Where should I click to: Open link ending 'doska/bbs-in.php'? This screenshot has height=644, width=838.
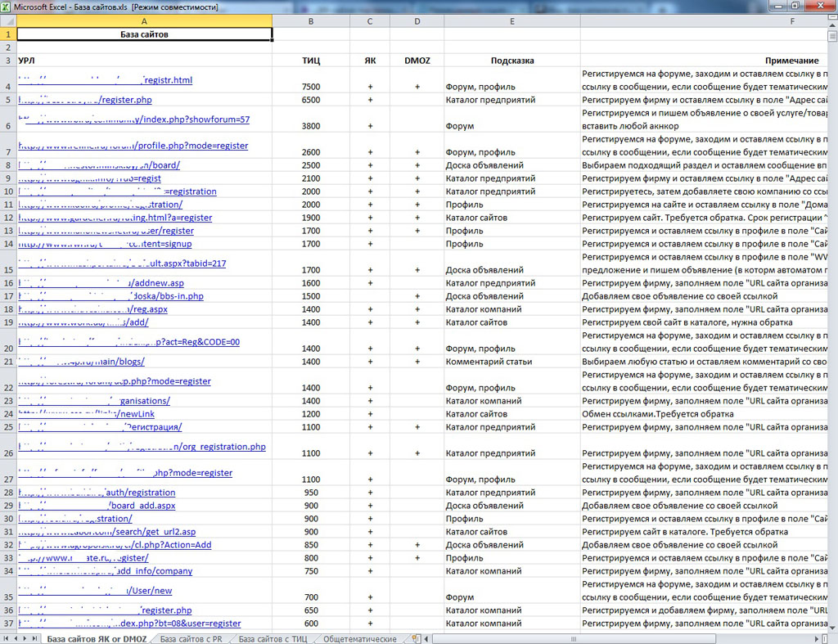(x=110, y=296)
